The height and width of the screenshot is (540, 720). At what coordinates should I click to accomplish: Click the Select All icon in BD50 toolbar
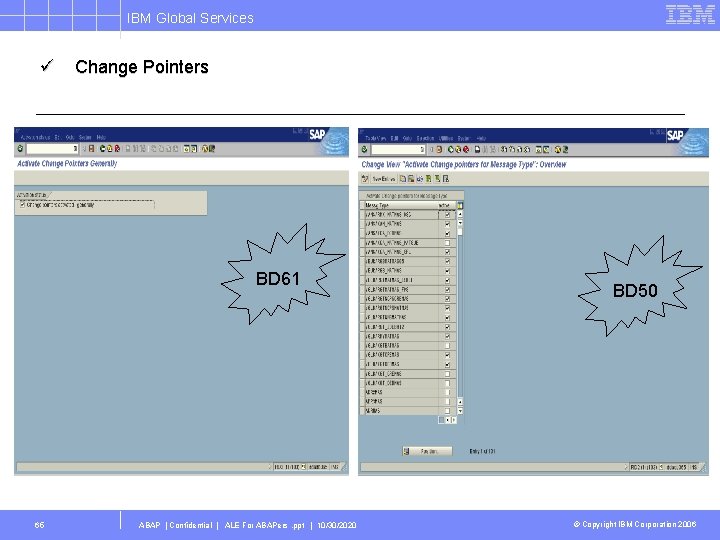pyautogui.click(x=428, y=179)
